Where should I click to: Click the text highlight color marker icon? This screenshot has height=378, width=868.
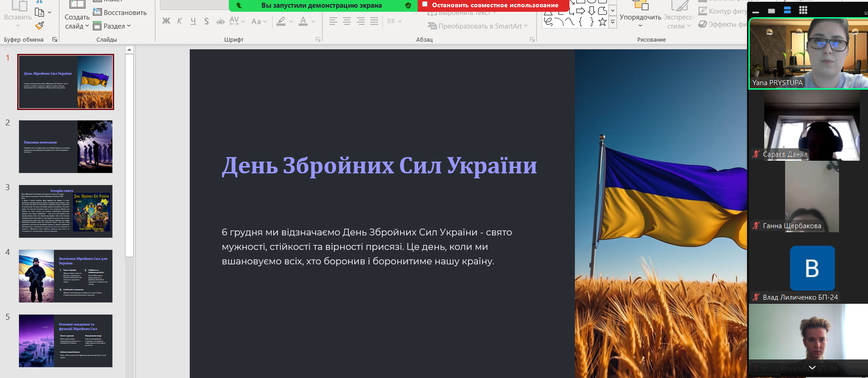pyautogui.click(x=281, y=21)
